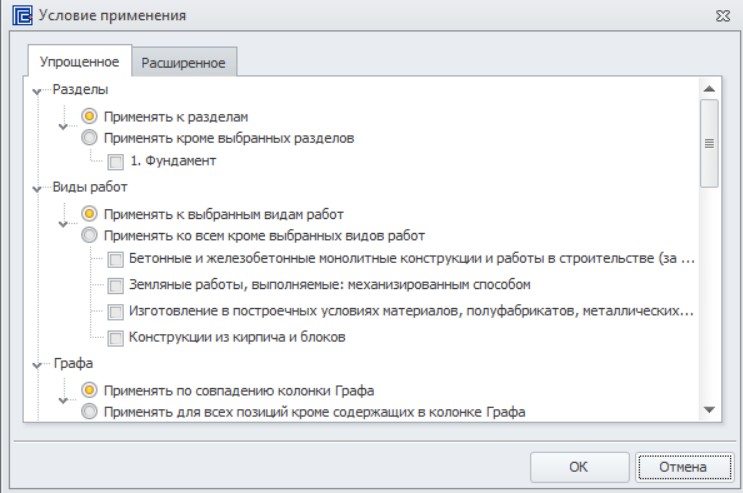743x493 pixels.
Task: Enable Земляные работы механизированным способом checkbox
Action: point(115,285)
